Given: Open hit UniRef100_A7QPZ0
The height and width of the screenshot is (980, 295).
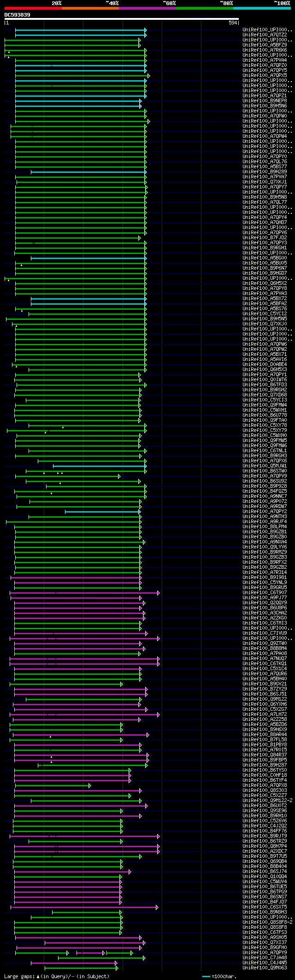Looking at the screenshot, I should click(265, 65).
